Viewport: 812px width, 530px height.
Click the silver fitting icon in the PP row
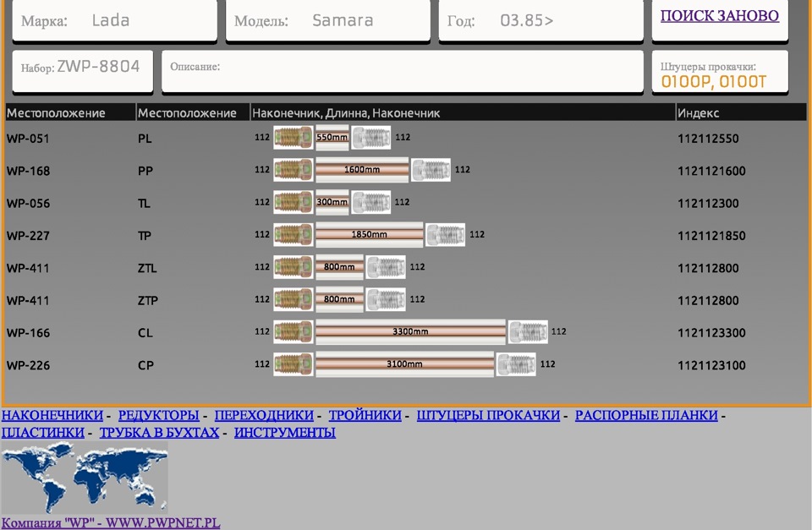point(431,170)
